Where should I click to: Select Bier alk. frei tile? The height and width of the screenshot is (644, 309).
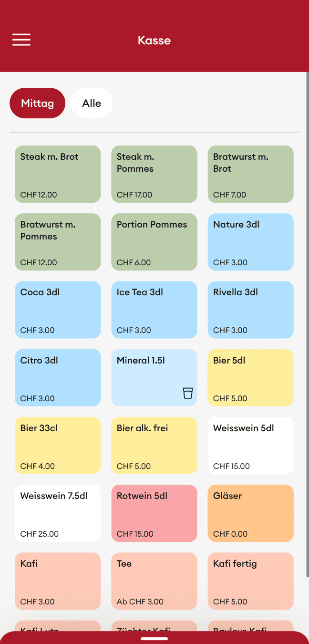154,445
